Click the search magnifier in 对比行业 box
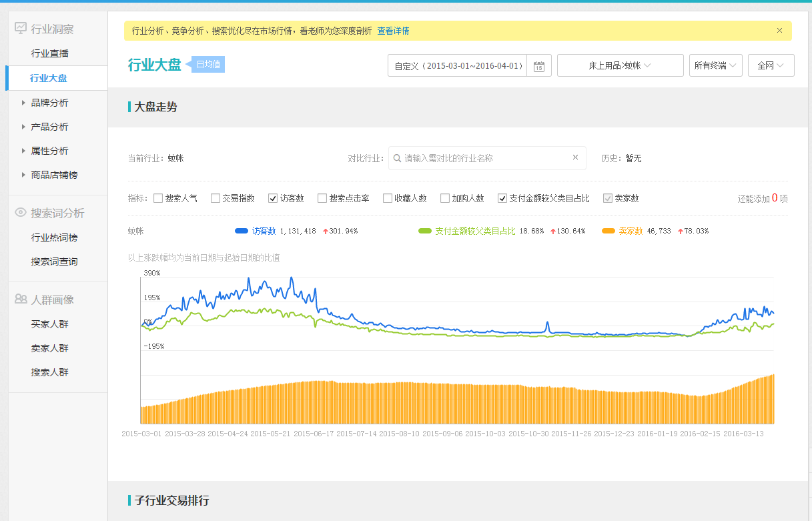Viewport: 812px width, 521px height. tap(398, 158)
